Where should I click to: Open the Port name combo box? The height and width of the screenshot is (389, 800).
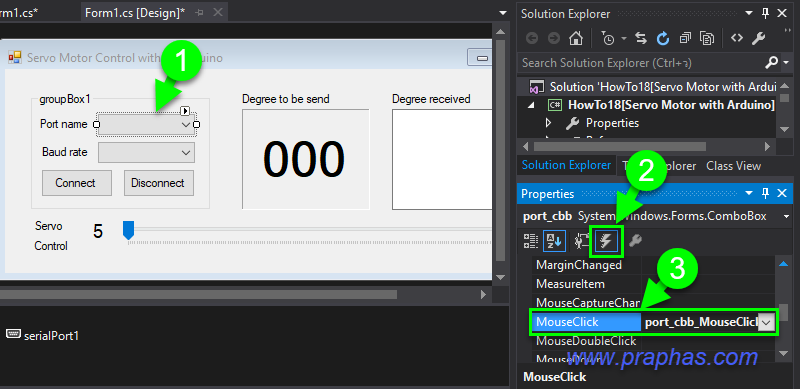(x=146, y=125)
